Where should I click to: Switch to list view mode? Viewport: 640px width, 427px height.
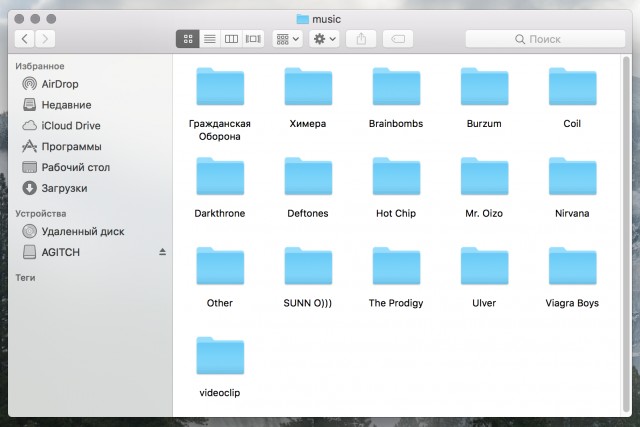tap(210, 38)
